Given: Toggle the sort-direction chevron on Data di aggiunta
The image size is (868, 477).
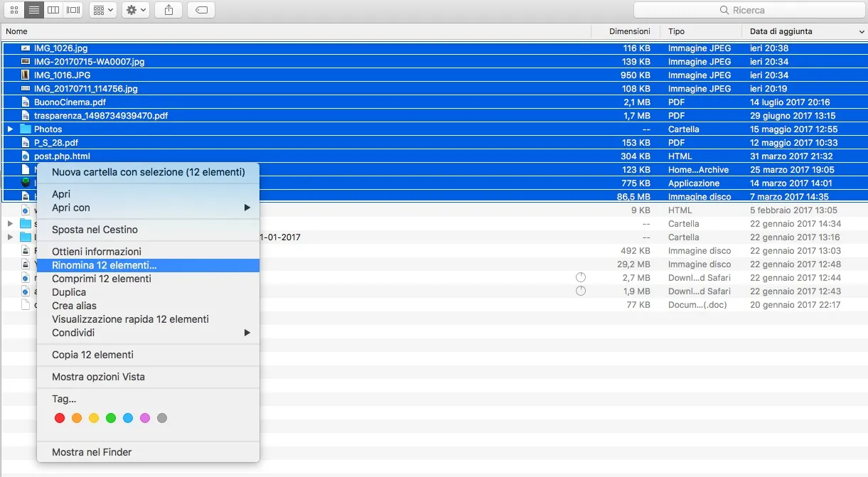Looking at the screenshot, I should pyautogui.click(x=862, y=32).
